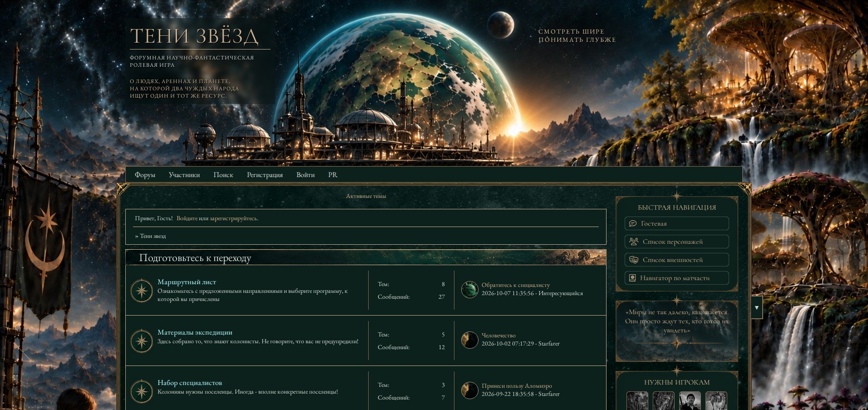The image size is (868, 410).
Task: Open the Набор специалистов forum
Action: pyautogui.click(x=190, y=383)
